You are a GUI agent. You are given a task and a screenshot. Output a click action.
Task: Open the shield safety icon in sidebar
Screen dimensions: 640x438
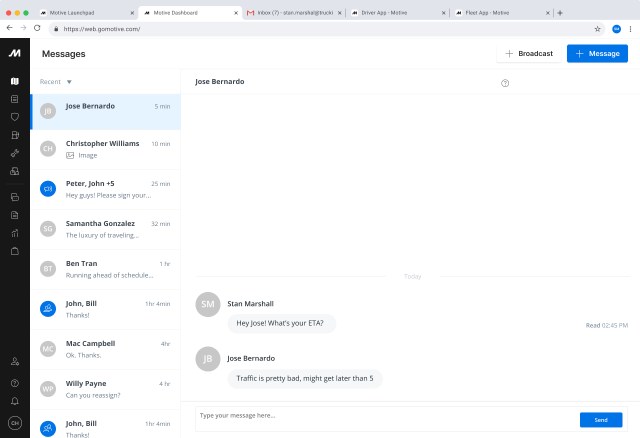pyautogui.click(x=14, y=117)
